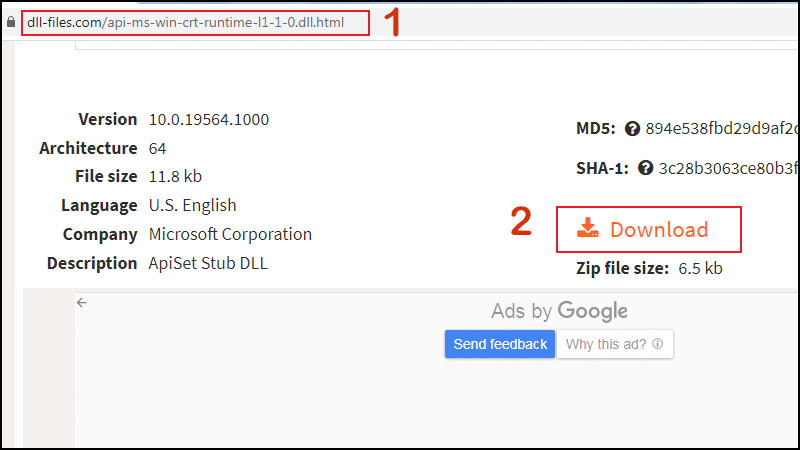Click the Description value ApiSet Stub DLL
The height and width of the screenshot is (450, 800).
[x=208, y=263]
